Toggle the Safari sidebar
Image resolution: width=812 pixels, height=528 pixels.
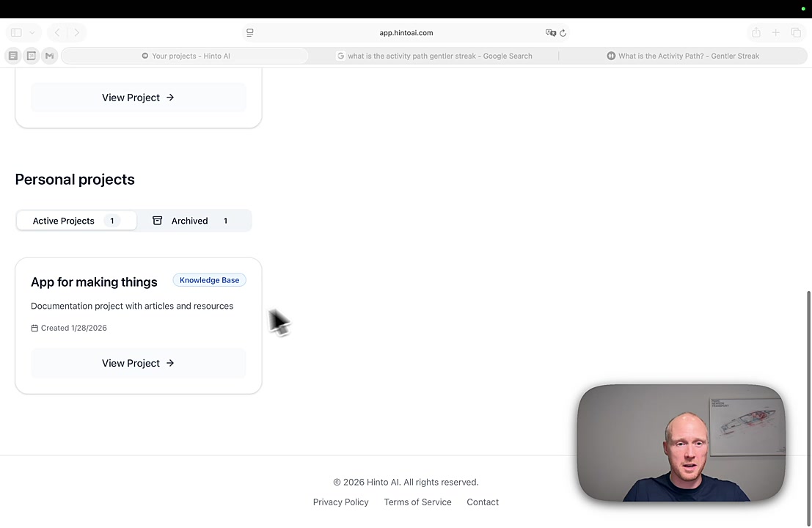coord(16,32)
